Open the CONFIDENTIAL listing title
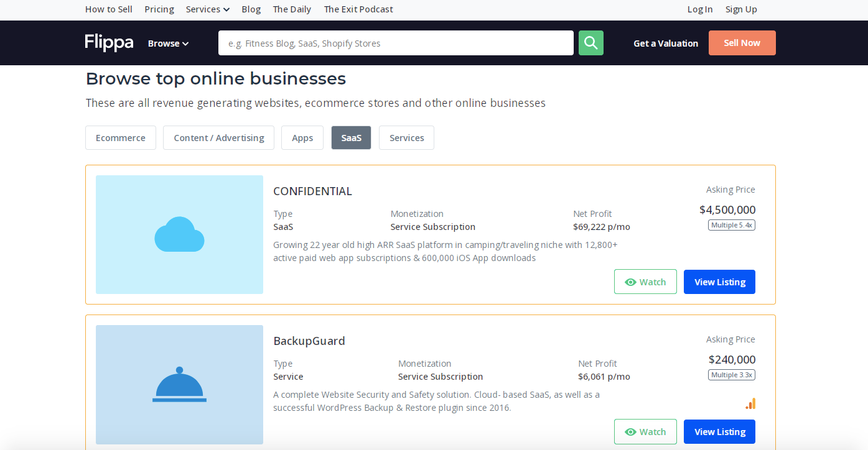Viewport: 868px width, 450px height. point(313,191)
